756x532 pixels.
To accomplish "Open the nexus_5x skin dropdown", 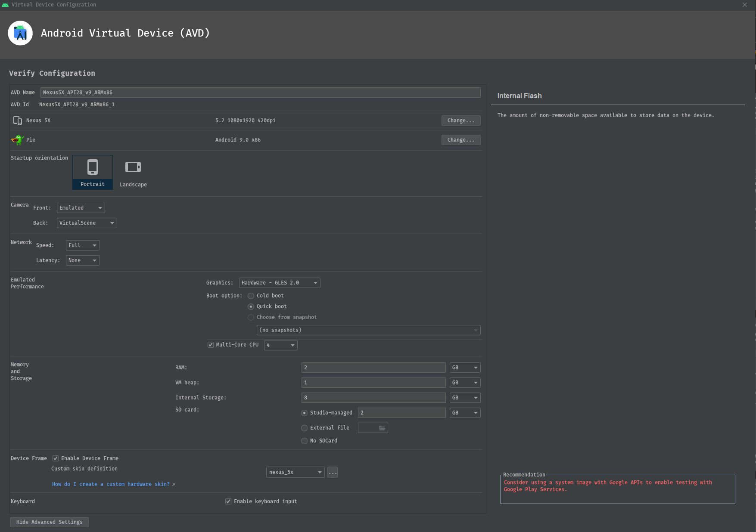I will coord(296,472).
